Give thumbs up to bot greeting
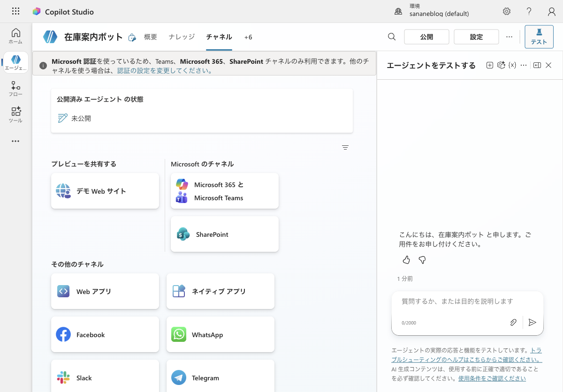Screen dimensions: 563x392 406,260
